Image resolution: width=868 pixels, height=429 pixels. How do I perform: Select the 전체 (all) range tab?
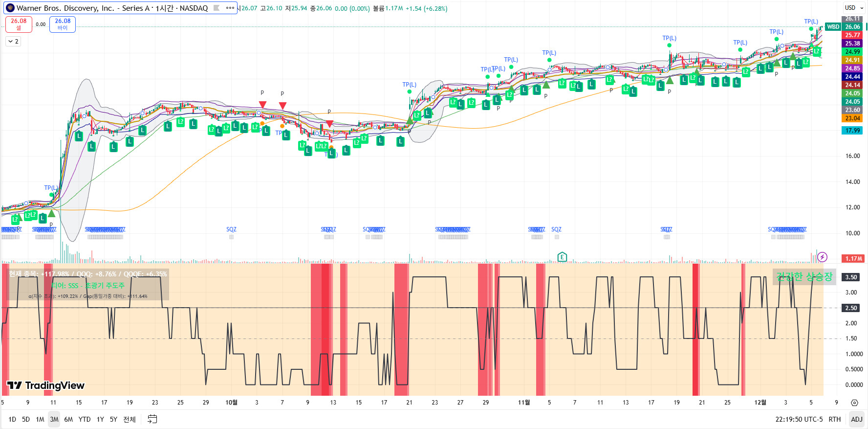130,419
